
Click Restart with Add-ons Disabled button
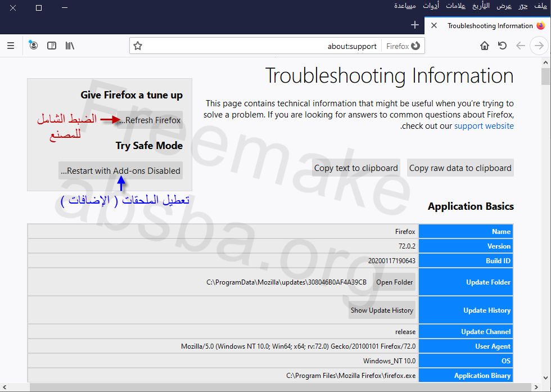[x=120, y=171]
